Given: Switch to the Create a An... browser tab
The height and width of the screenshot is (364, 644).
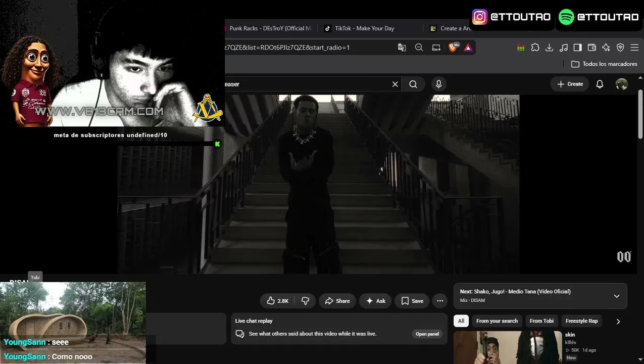Looking at the screenshot, I should (x=451, y=28).
